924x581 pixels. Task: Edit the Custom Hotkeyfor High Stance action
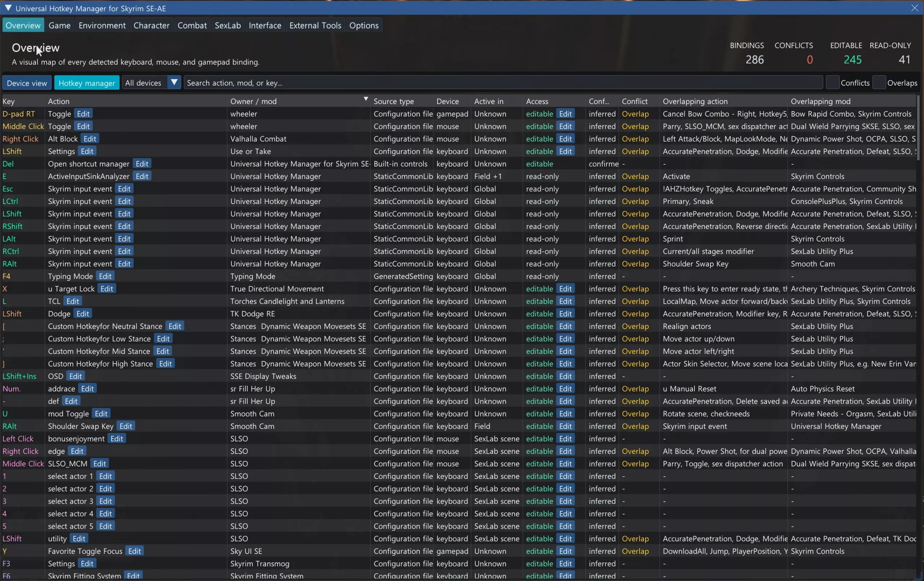[166, 364]
